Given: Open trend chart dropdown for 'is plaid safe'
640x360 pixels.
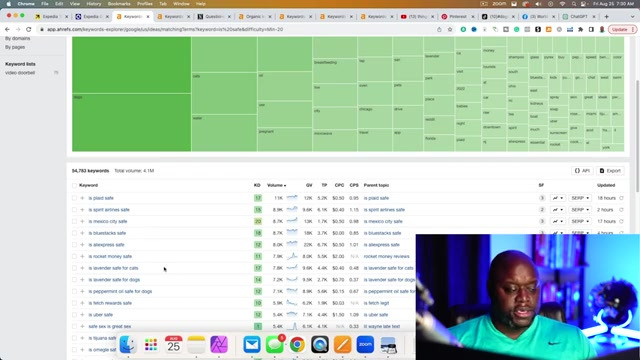Looking at the screenshot, I should (558, 198).
